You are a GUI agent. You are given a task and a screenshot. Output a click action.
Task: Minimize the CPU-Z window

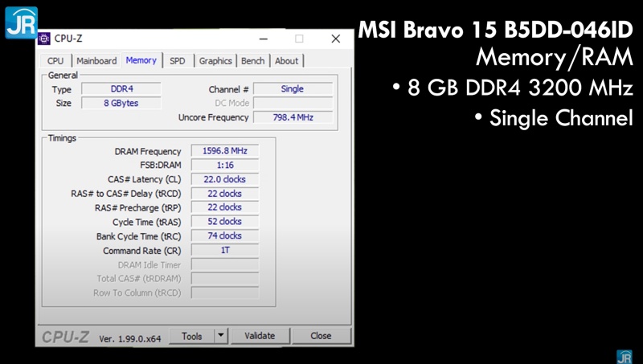click(x=264, y=39)
